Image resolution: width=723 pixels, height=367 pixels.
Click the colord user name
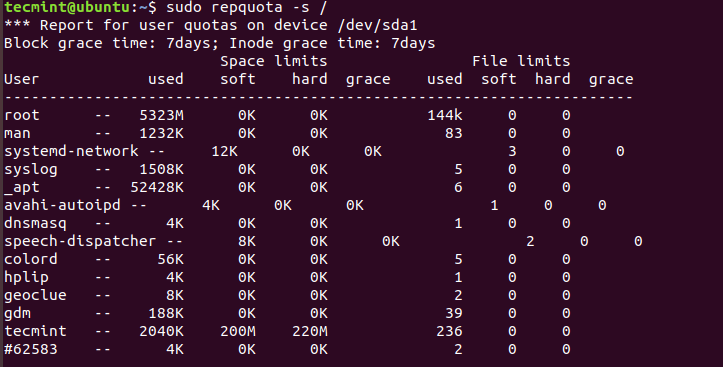(x=31, y=259)
